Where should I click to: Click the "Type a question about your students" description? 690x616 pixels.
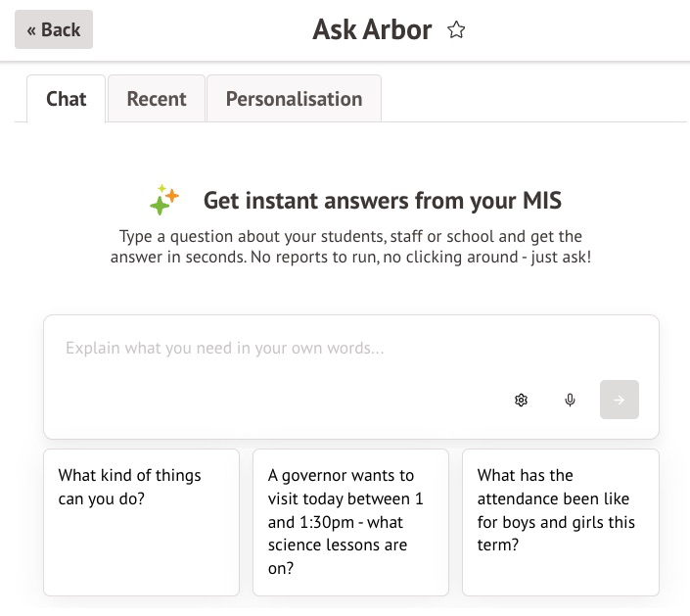click(350, 237)
